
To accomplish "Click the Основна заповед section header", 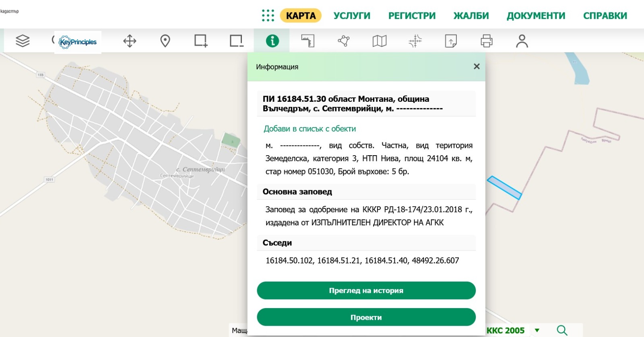I will [x=366, y=192].
